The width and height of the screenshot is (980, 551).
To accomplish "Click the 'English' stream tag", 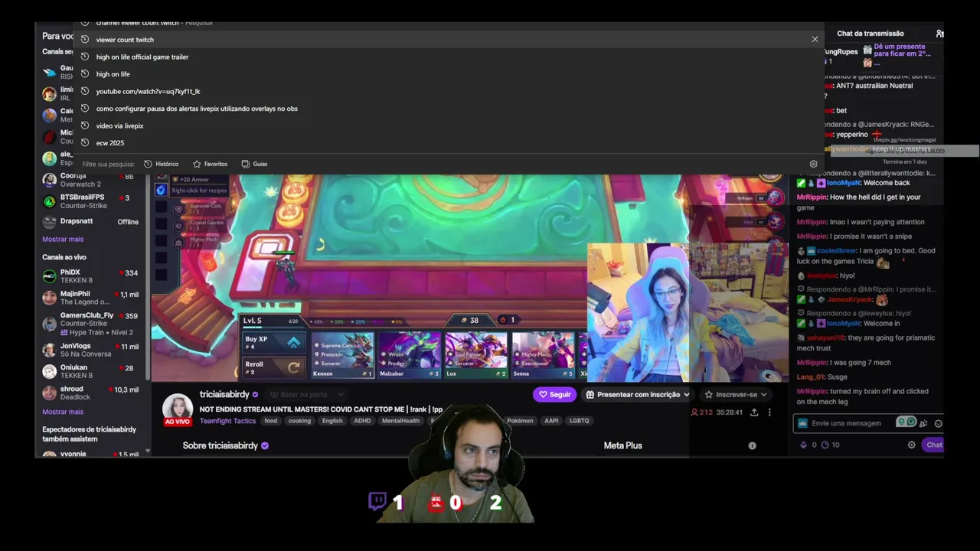I will click(x=332, y=421).
